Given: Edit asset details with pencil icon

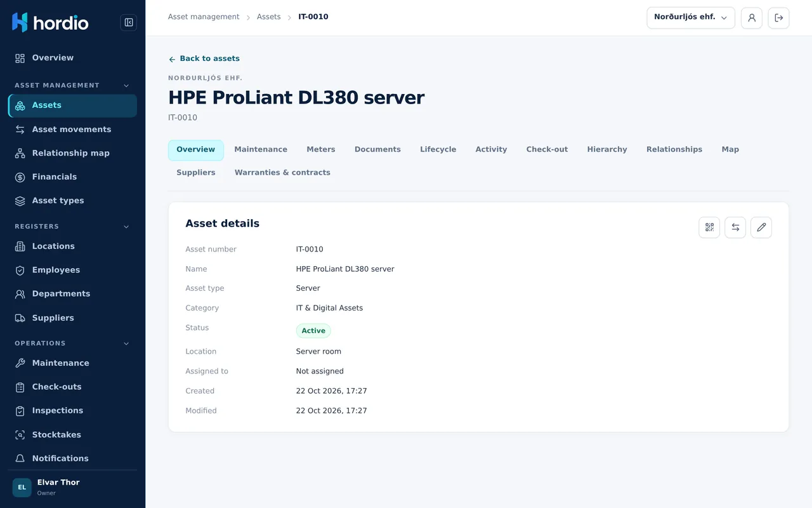Looking at the screenshot, I should point(761,227).
